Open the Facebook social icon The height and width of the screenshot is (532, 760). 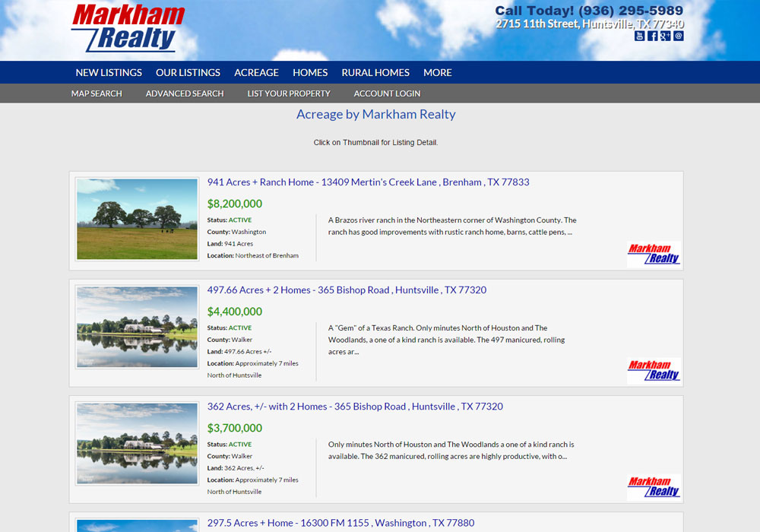(652, 36)
